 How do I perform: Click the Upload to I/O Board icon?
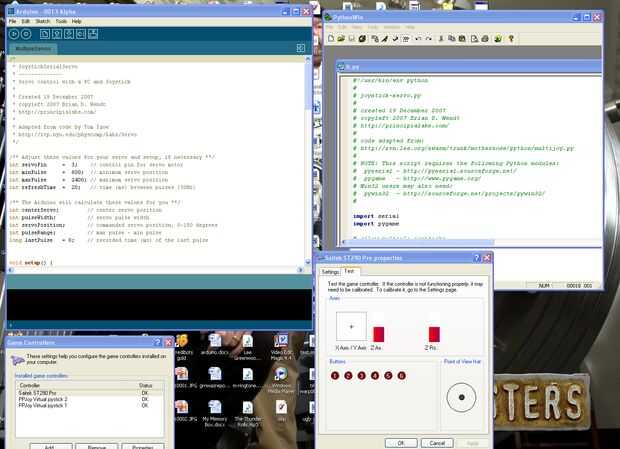pyautogui.click(x=81, y=34)
